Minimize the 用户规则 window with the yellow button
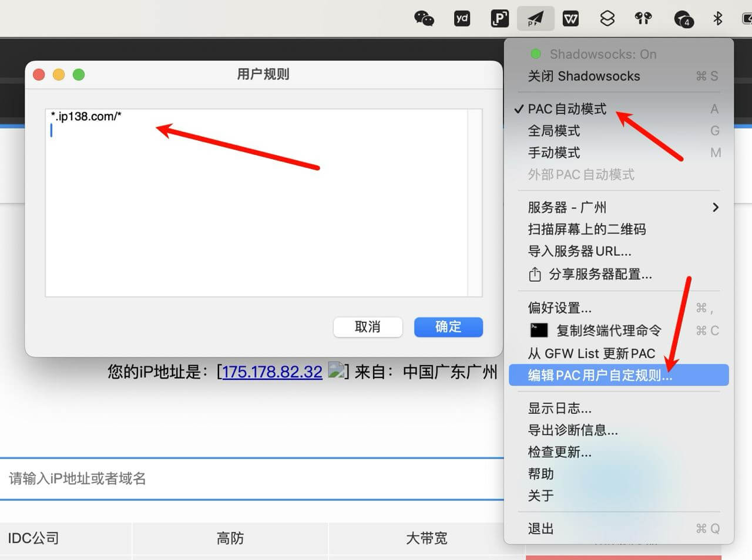Image resolution: width=752 pixels, height=560 pixels. (x=59, y=75)
